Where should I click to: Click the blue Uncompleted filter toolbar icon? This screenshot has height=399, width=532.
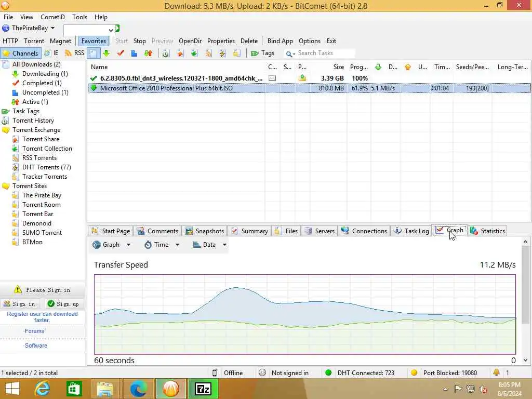(135, 54)
